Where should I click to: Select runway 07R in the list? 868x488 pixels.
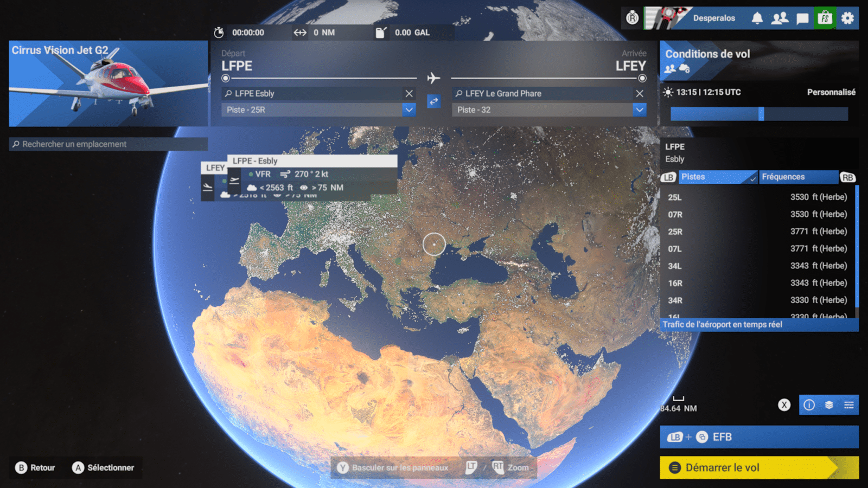click(x=757, y=215)
